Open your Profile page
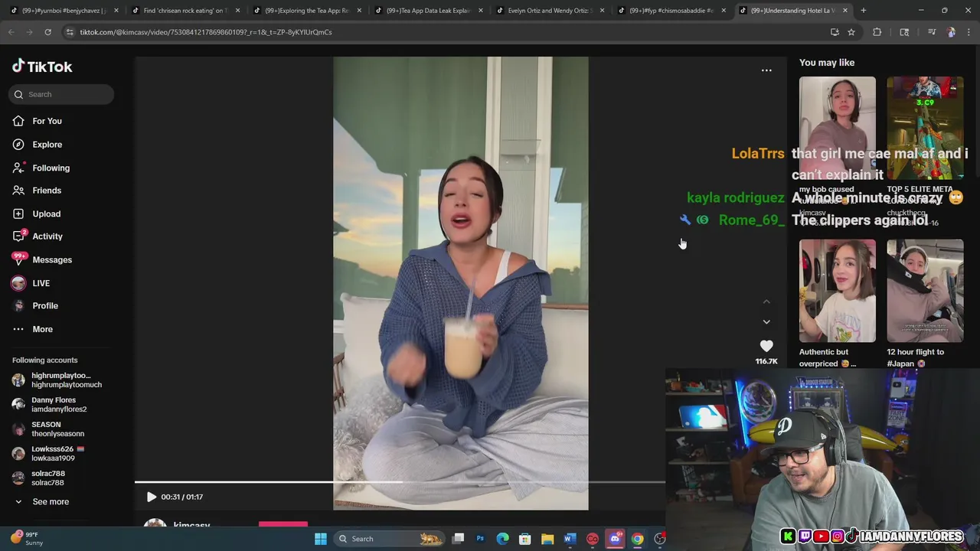The image size is (980, 551). tap(44, 306)
